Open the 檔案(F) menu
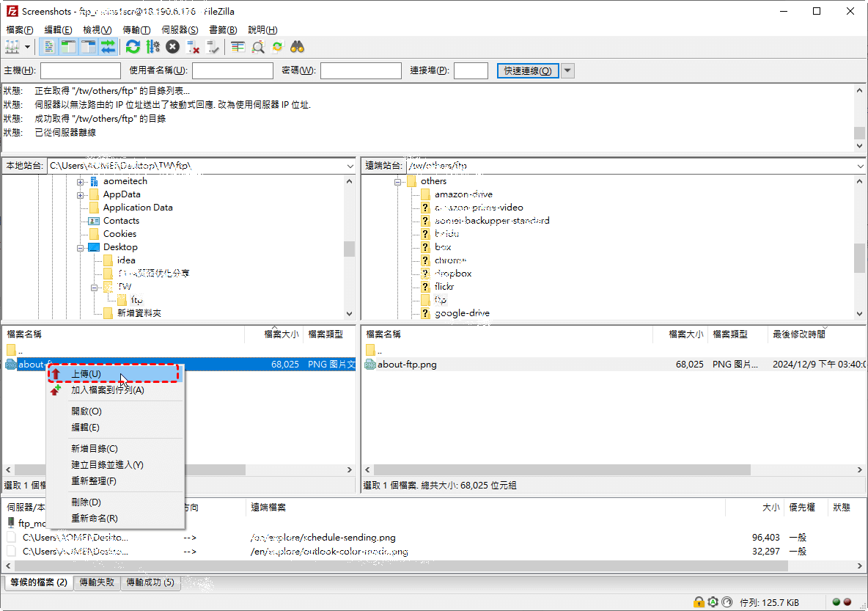 tap(19, 30)
